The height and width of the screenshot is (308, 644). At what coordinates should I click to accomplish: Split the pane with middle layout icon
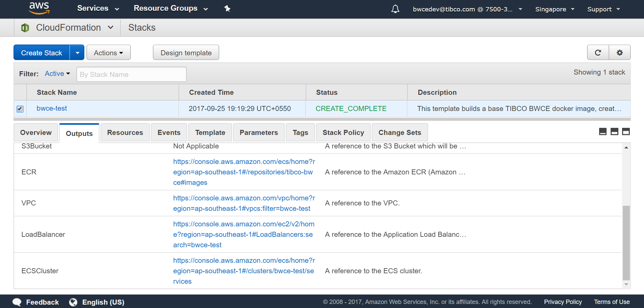pyautogui.click(x=614, y=132)
